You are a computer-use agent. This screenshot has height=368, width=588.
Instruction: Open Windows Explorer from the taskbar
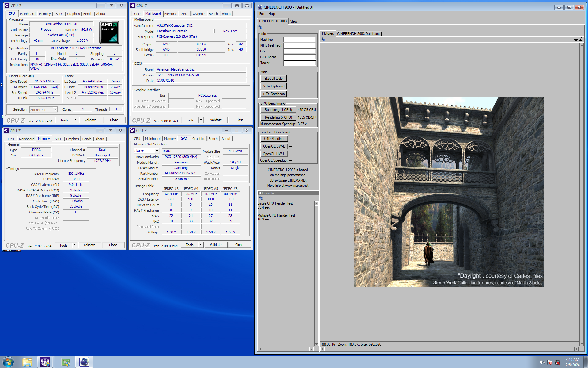point(27,362)
